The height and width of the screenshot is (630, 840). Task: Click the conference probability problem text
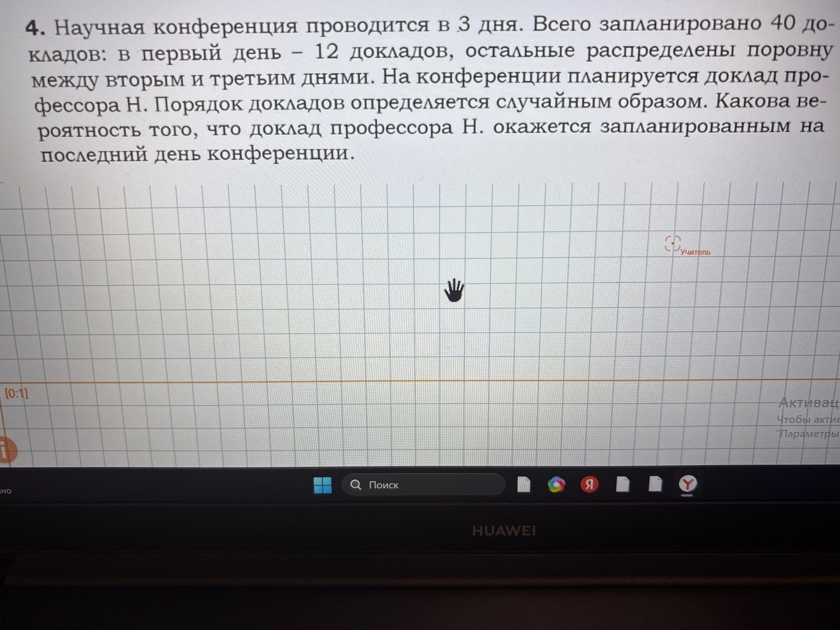(x=429, y=89)
